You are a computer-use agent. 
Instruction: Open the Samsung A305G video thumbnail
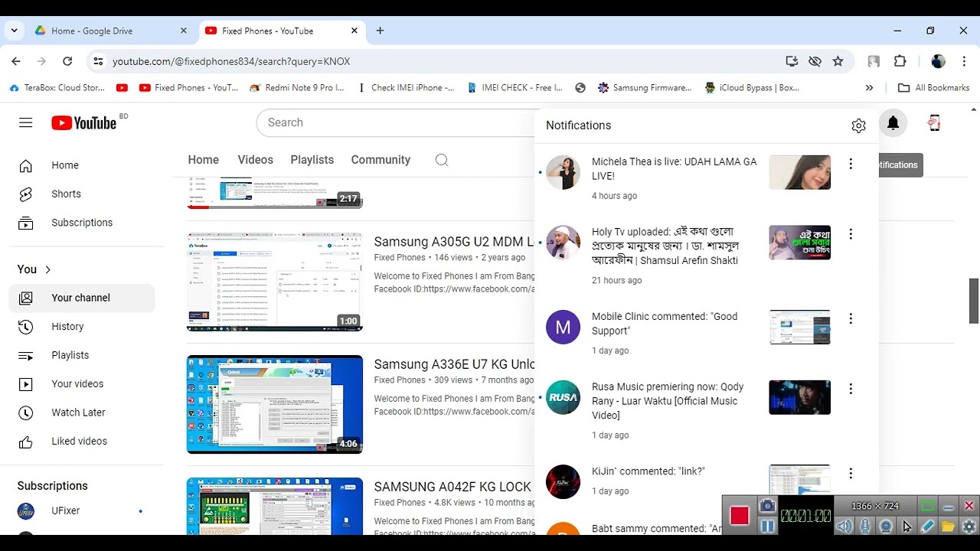point(275,282)
